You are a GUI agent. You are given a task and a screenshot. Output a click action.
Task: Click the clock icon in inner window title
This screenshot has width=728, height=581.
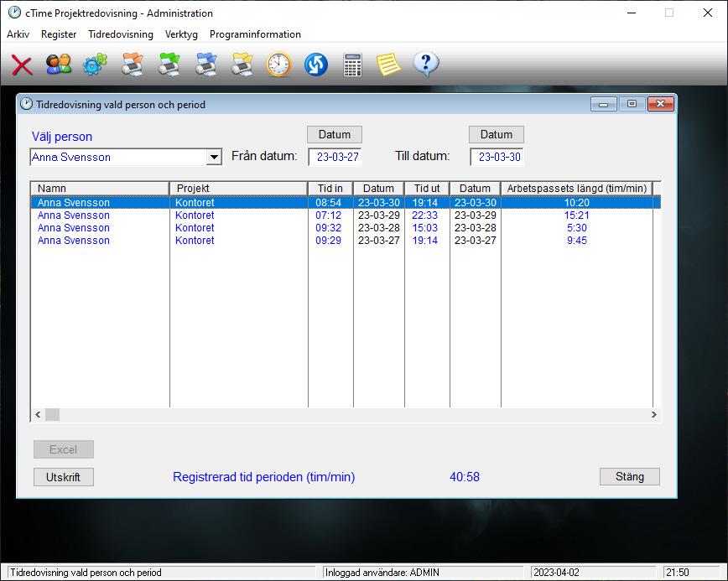[x=27, y=104]
